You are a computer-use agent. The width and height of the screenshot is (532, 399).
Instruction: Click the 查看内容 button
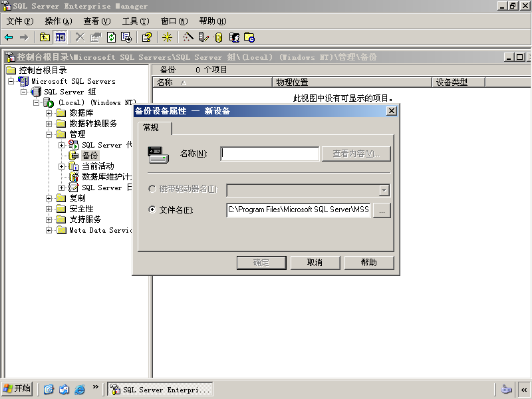click(356, 154)
